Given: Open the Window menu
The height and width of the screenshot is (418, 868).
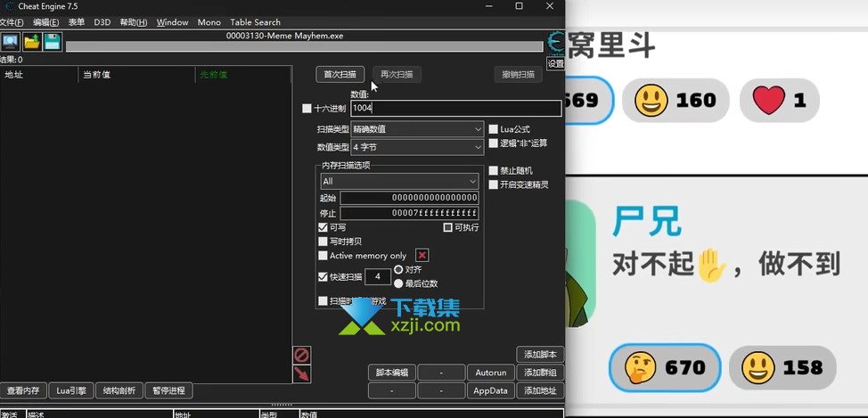Looking at the screenshot, I should (173, 22).
